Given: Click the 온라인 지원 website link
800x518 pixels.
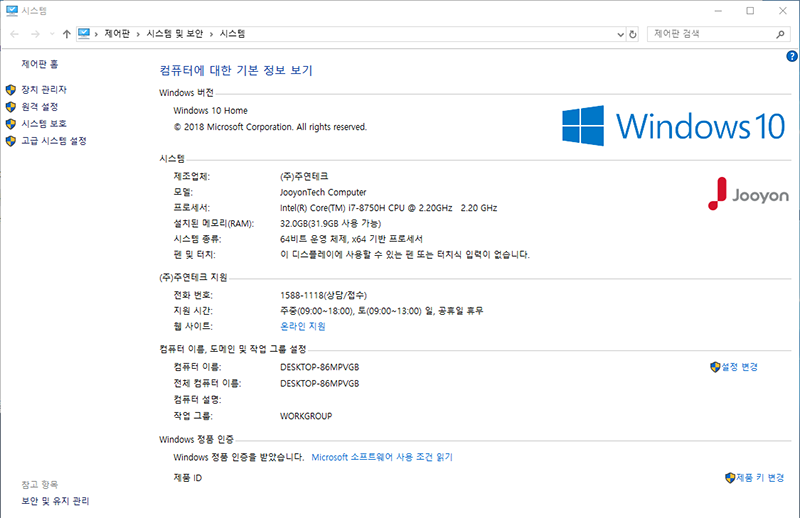Looking at the screenshot, I should click(303, 326).
